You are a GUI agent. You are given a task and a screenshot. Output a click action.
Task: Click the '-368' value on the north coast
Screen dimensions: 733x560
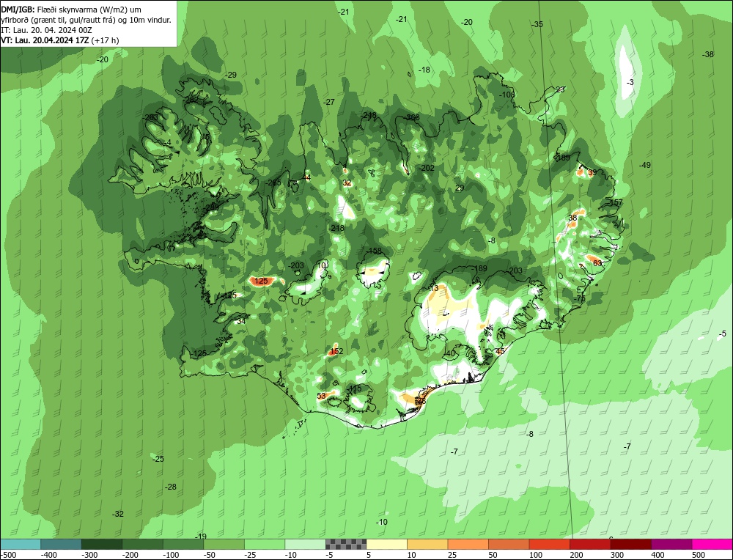412,118
